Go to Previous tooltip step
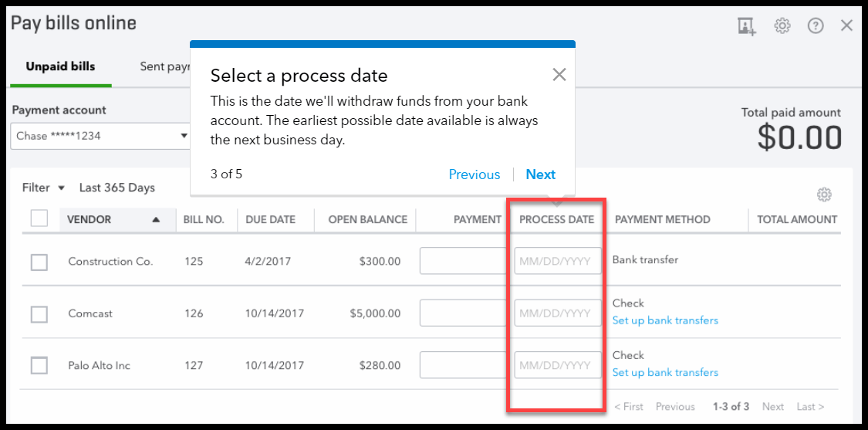 coord(475,174)
